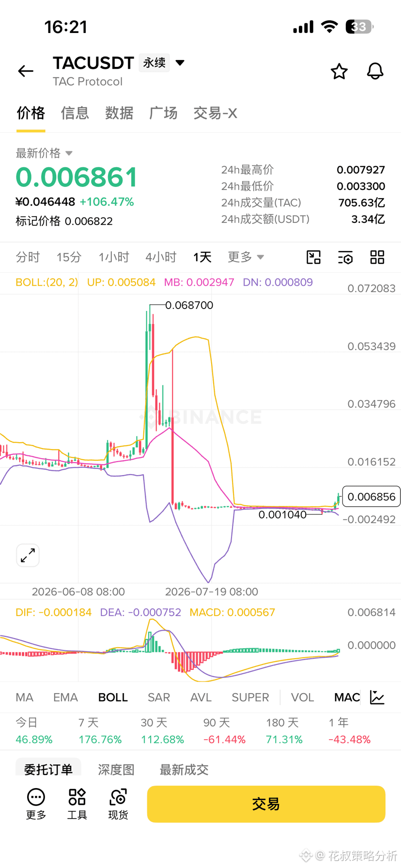Screen dimensions: 401x868
Task: Select the 1天 timeframe
Action: pyautogui.click(x=202, y=257)
